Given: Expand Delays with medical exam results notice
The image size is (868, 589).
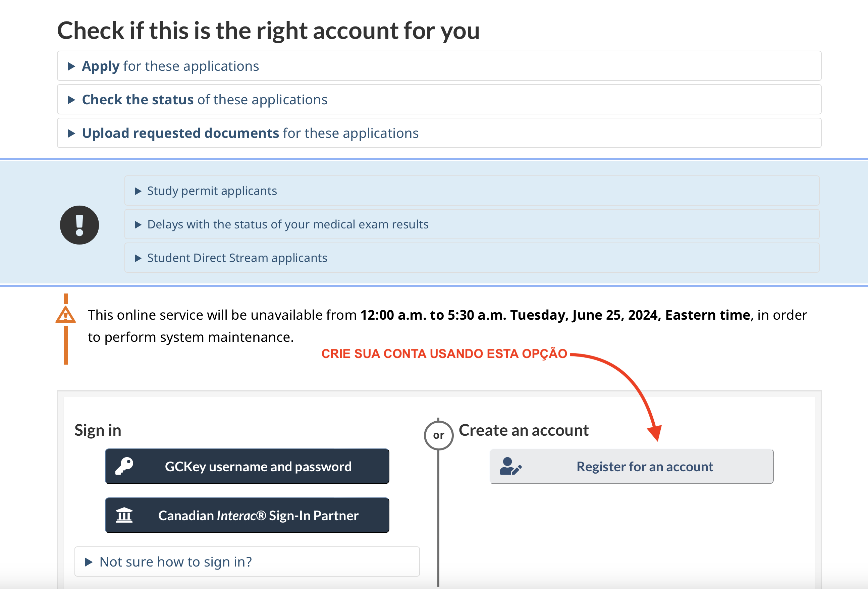Looking at the screenshot, I should 472,224.
